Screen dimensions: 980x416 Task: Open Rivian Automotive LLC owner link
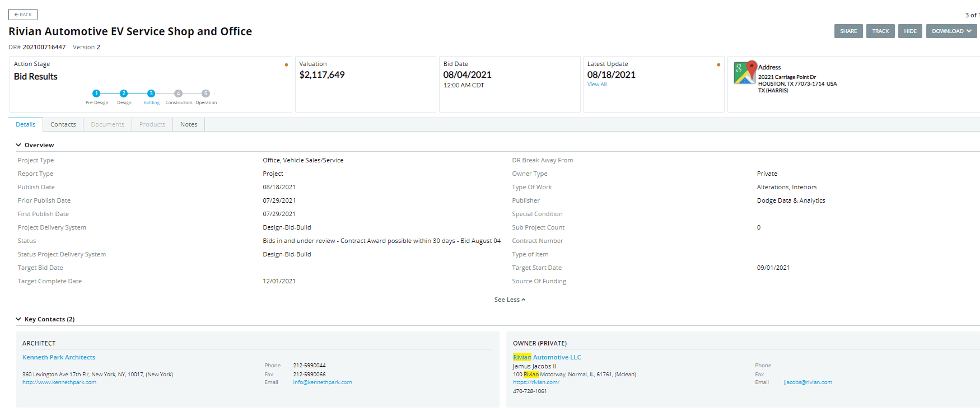tap(547, 357)
